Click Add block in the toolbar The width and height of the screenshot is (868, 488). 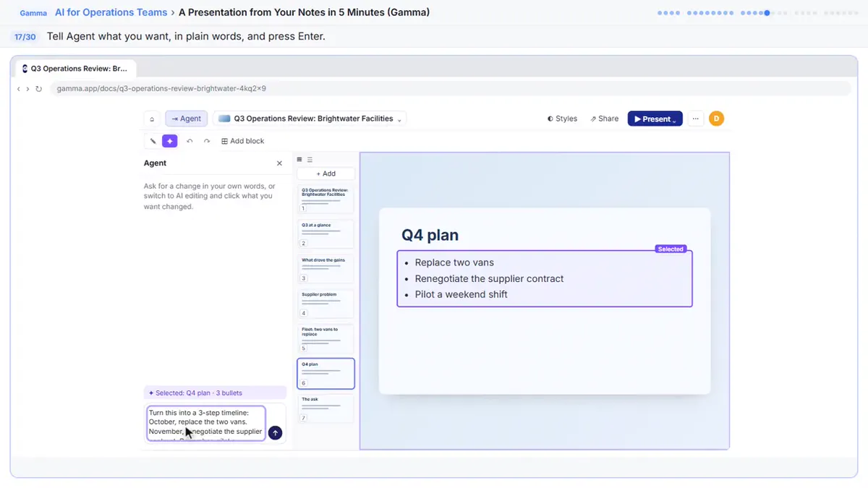pos(242,141)
